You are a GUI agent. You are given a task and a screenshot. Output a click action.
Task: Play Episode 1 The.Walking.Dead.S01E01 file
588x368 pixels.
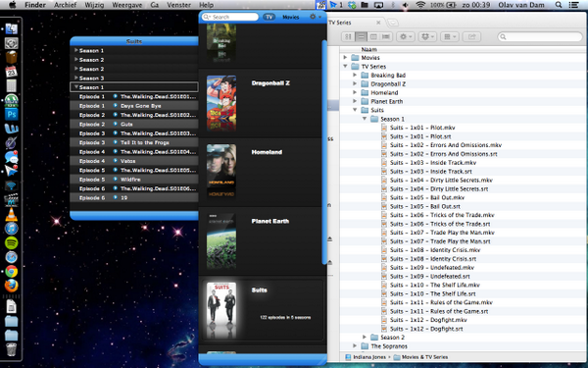click(115, 96)
